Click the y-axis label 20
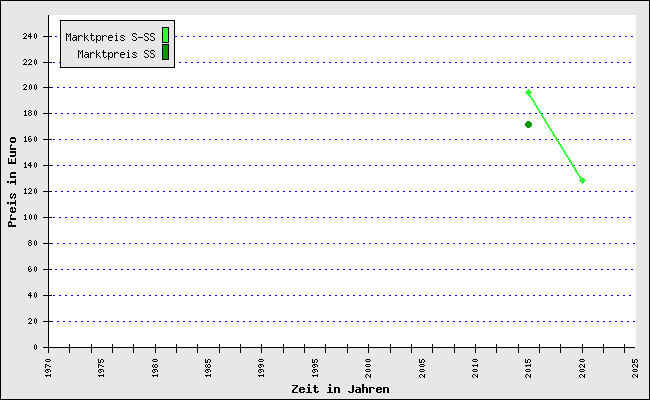 [x=33, y=321]
